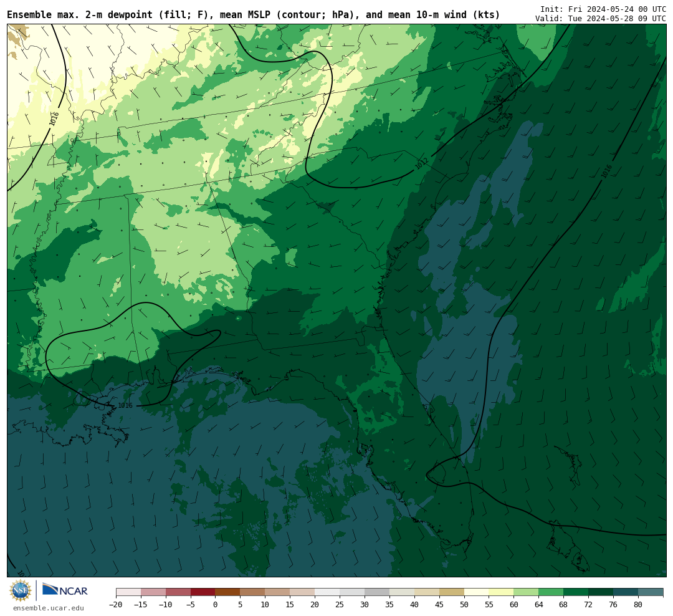Click the Valid time text
Screen dimensions: 673x616
601,19
